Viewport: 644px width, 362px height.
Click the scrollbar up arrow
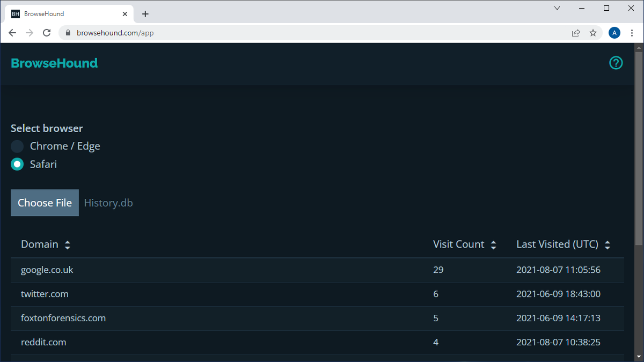pyautogui.click(x=639, y=48)
